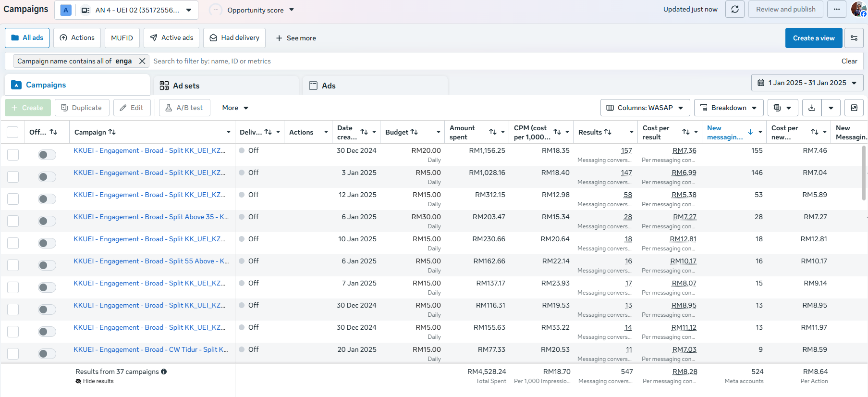Switch to the Ads tab
Screen dimensions: 868x397
(375, 86)
